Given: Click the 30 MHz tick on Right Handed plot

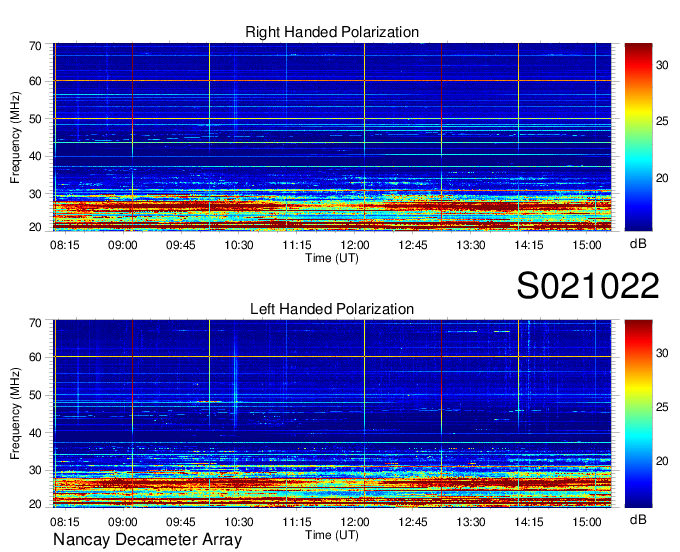Looking at the screenshot, I should coord(35,194).
